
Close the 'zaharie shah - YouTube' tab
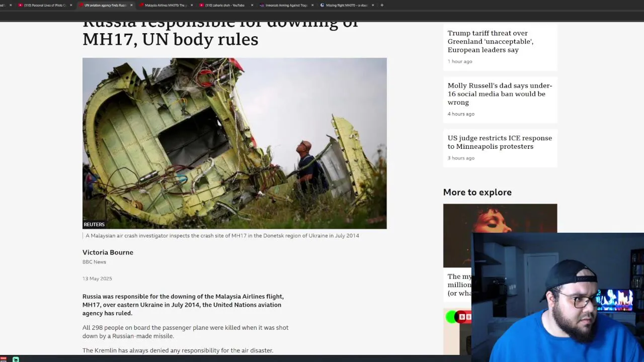(252, 5)
